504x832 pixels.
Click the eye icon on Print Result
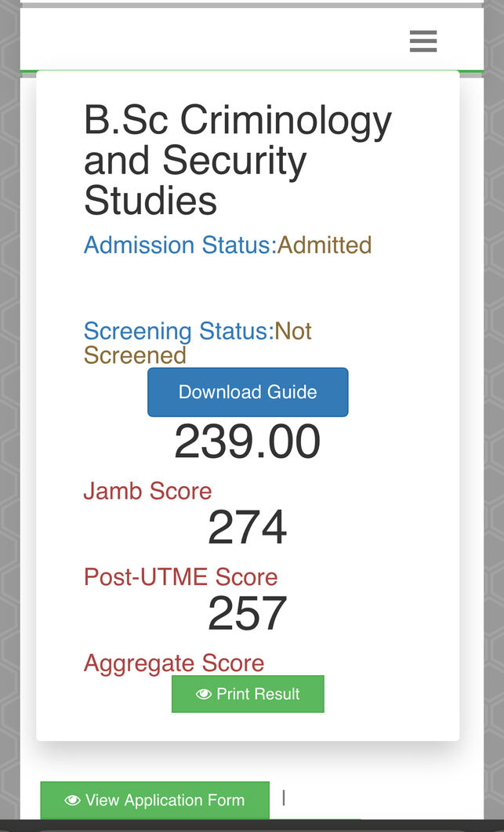[x=204, y=694]
